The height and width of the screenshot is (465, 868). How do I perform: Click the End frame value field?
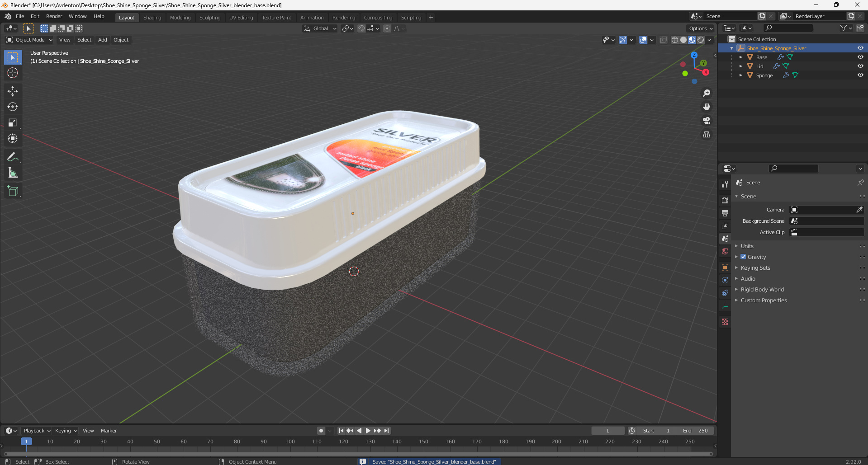(696, 431)
